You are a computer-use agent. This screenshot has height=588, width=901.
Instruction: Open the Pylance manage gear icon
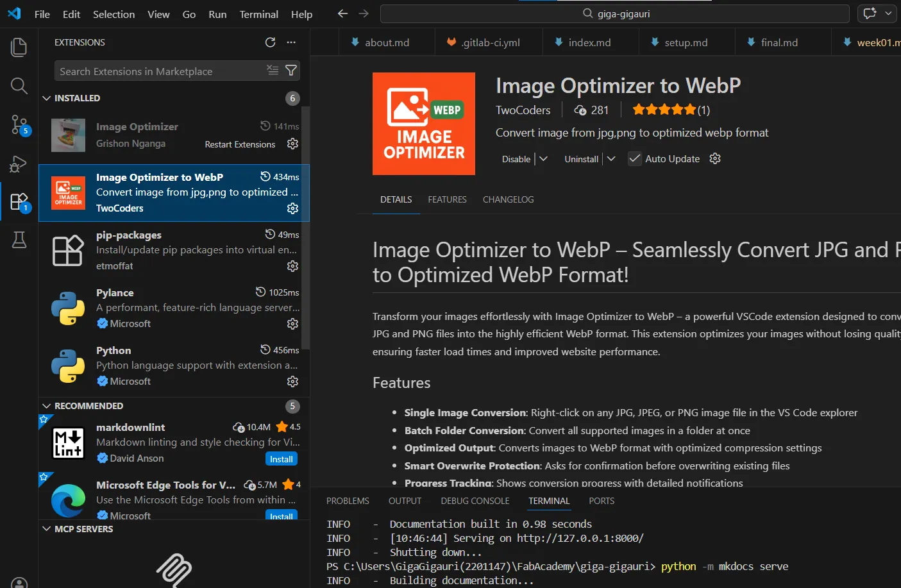coord(292,324)
